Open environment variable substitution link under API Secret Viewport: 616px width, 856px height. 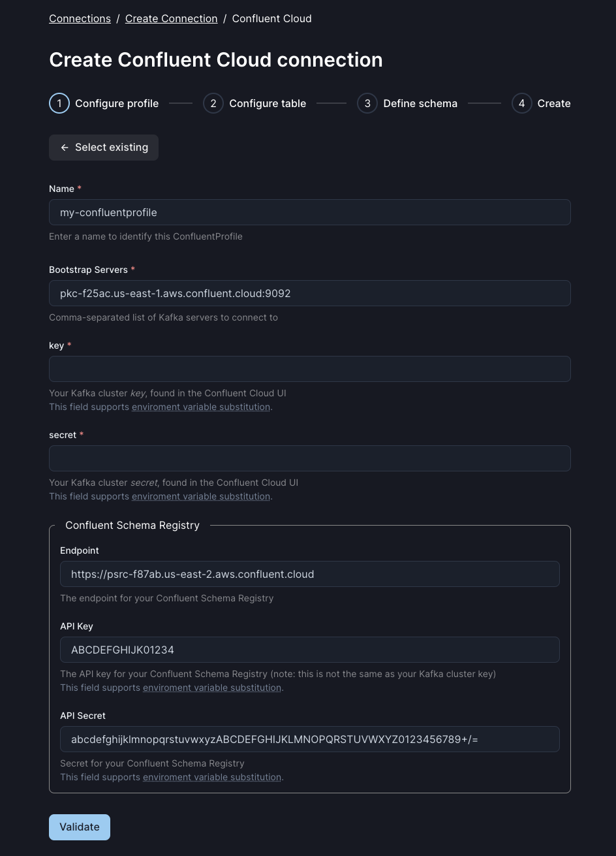click(212, 777)
